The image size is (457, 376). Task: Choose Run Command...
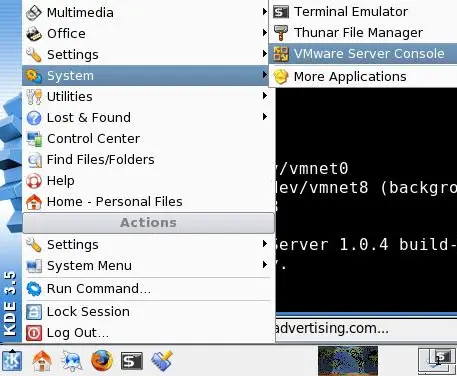tap(148, 289)
